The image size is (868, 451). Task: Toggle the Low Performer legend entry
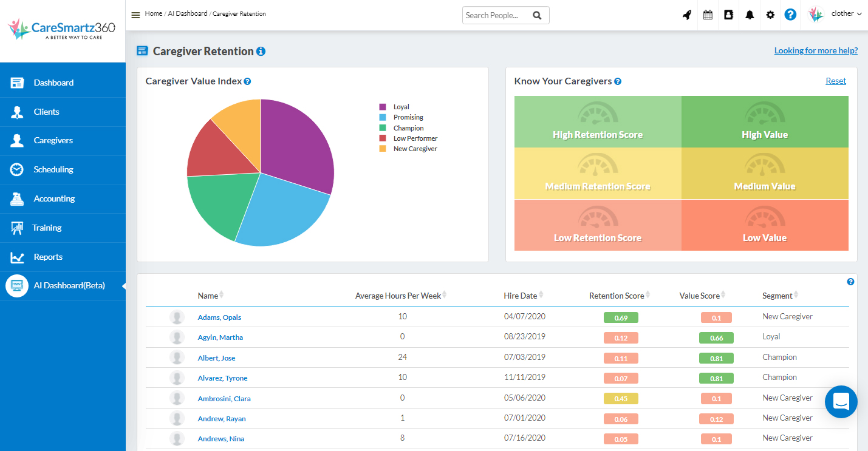[415, 138]
